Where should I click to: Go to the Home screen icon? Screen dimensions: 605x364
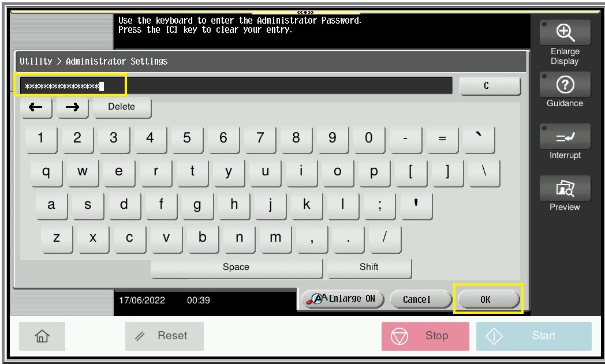click(x=42, y=336)
